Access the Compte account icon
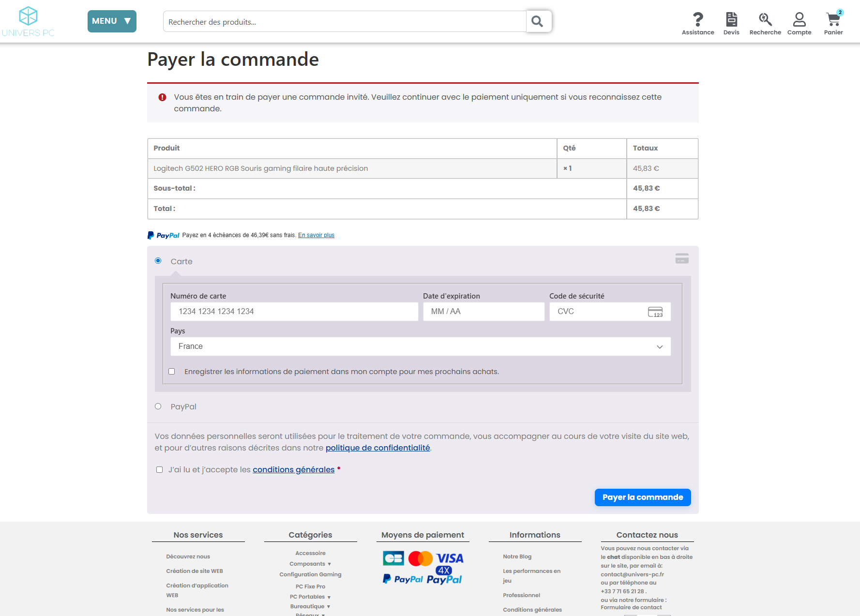860x616 pixels. (x=799, y=20)
